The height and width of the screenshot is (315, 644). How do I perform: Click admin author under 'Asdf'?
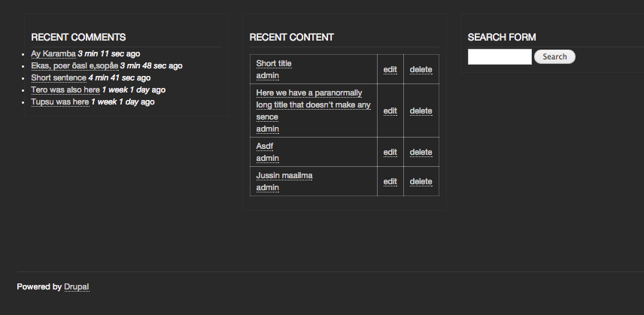tap(267, 158)
